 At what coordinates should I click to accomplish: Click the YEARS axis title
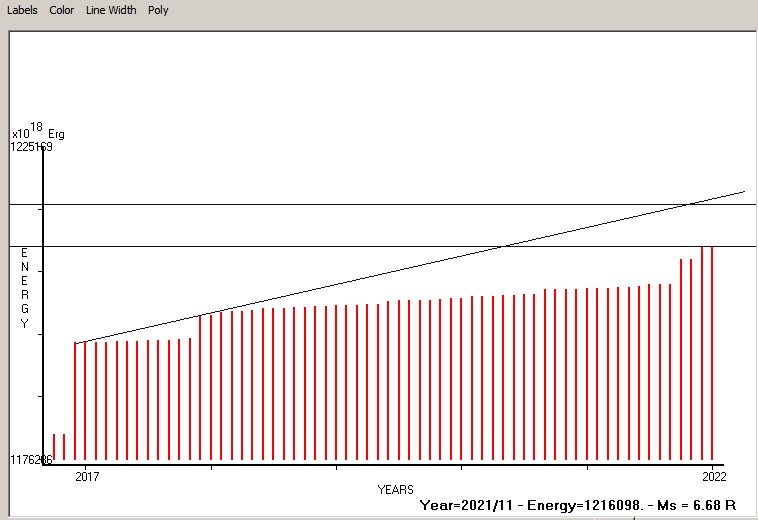(x=395, y=490)
